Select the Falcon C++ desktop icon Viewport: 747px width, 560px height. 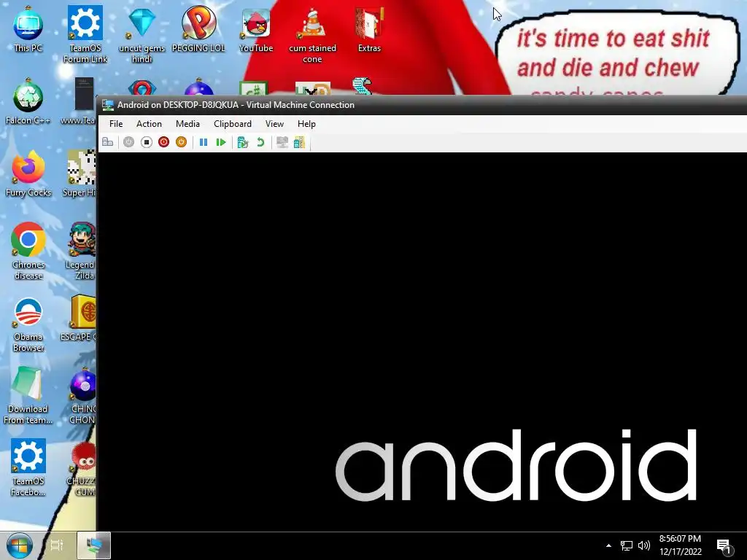coord(28,101)
